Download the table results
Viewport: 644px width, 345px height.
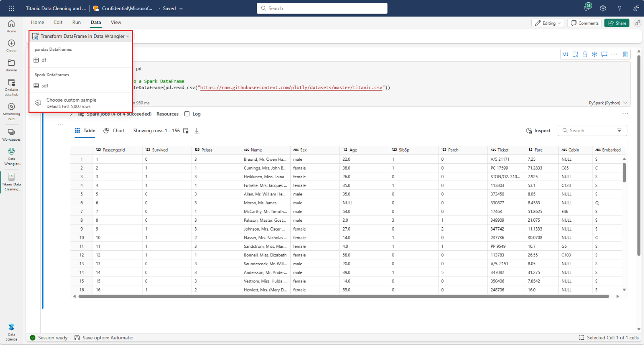point(197,131)
